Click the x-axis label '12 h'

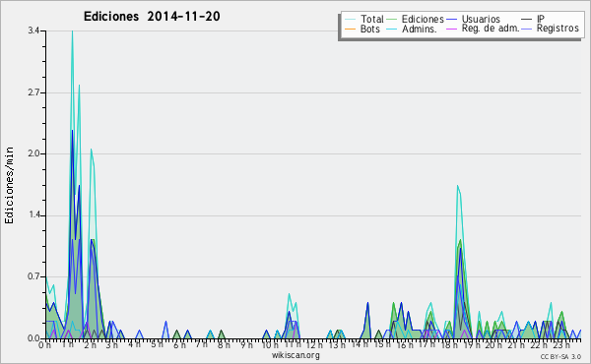(315, 344)
